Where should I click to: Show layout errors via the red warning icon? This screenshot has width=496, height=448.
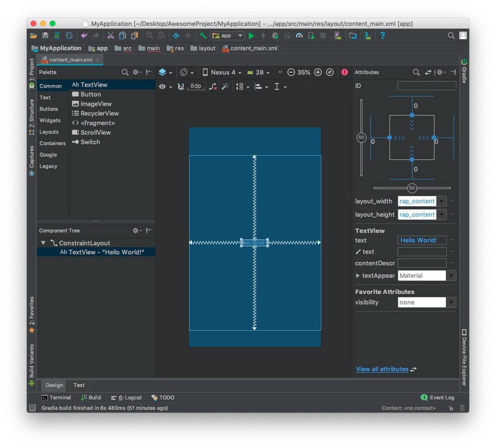coord(345,72)
